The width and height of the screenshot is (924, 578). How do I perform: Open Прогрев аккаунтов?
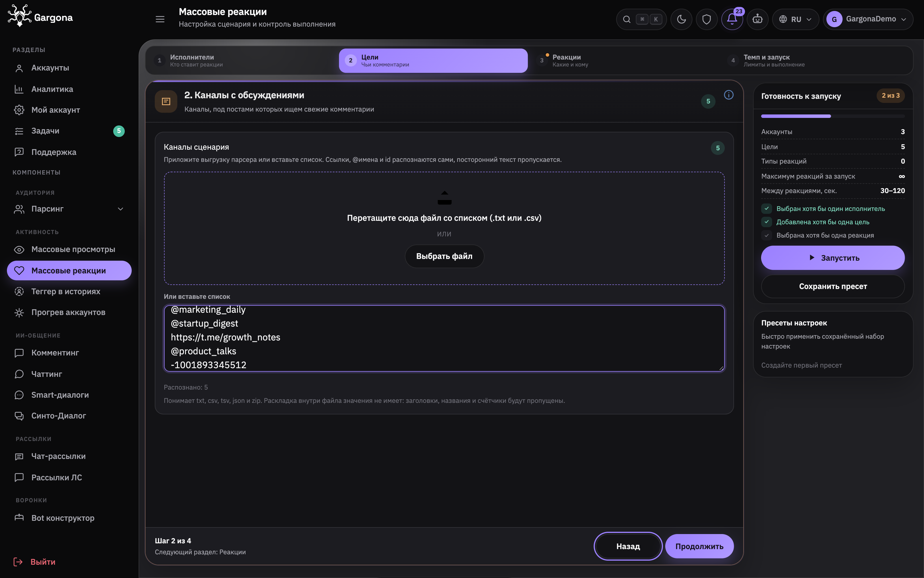[69, 312]
